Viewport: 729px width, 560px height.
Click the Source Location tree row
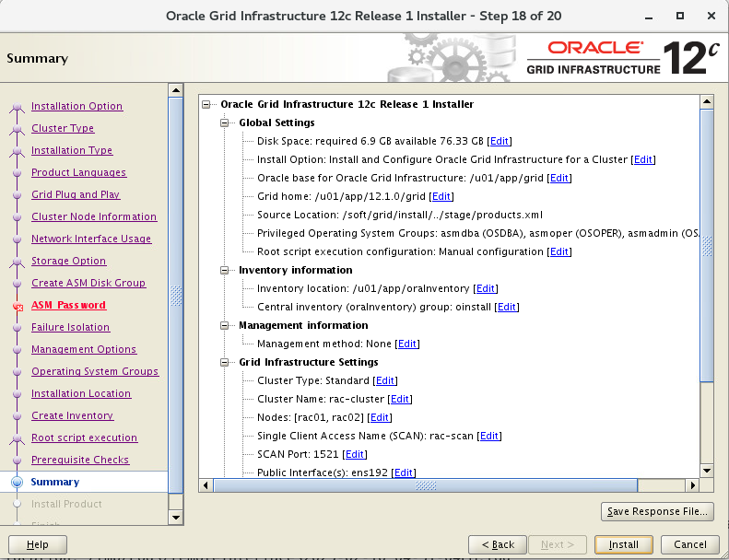400,215
